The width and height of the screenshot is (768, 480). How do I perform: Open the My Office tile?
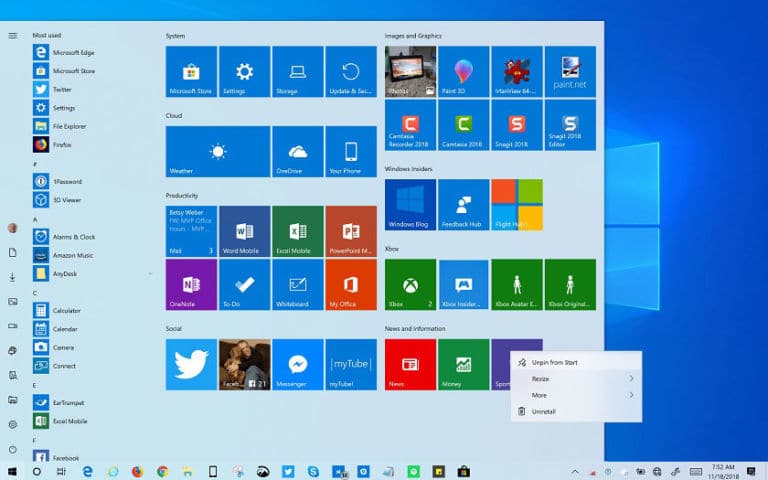click(x=351, y=285)
